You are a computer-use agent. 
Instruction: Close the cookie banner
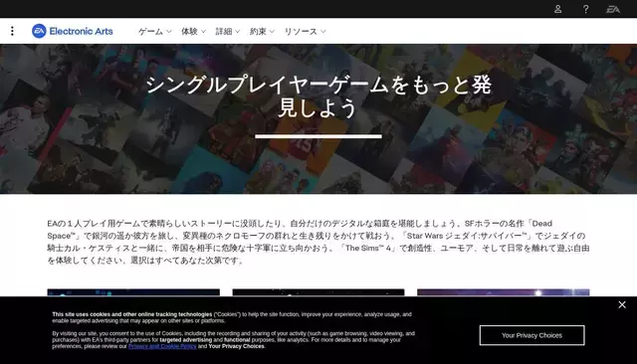(x=622, y=304)
